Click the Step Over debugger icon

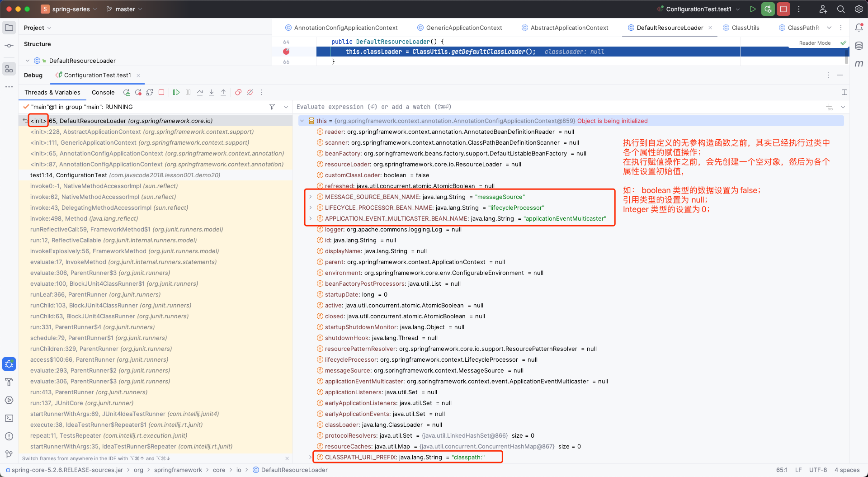200,92
